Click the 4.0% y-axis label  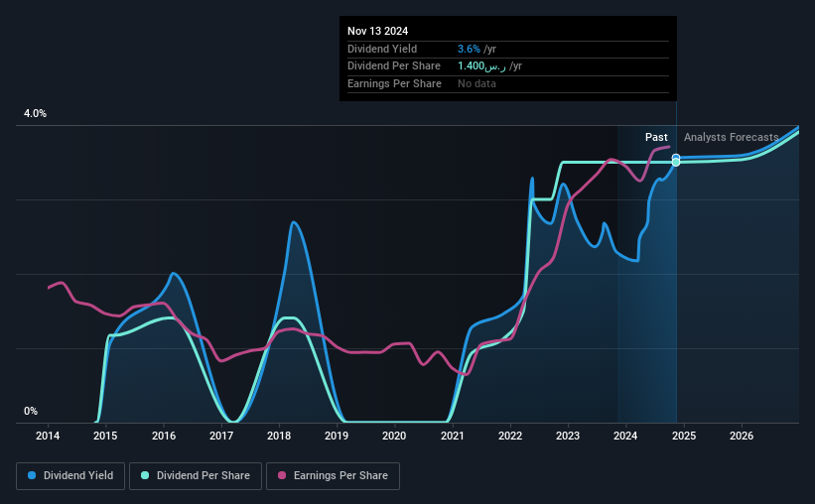pyautogui.click(x=35, y=113)
